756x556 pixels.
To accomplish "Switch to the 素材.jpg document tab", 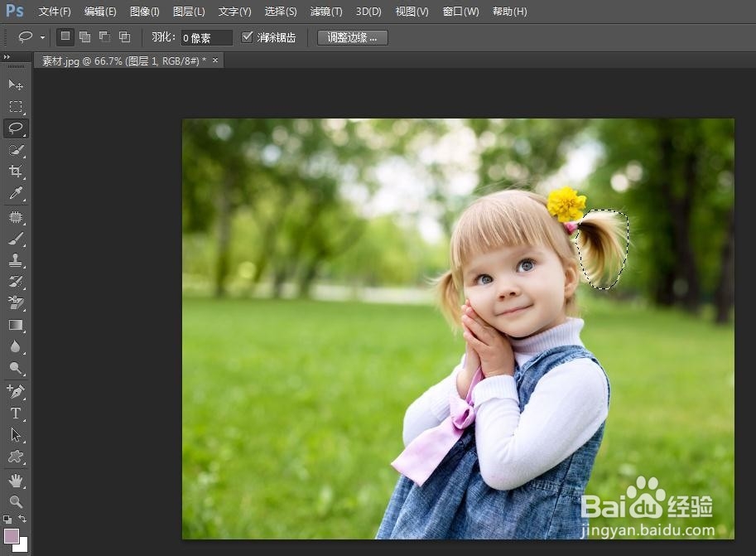I will tap(124, 60).
